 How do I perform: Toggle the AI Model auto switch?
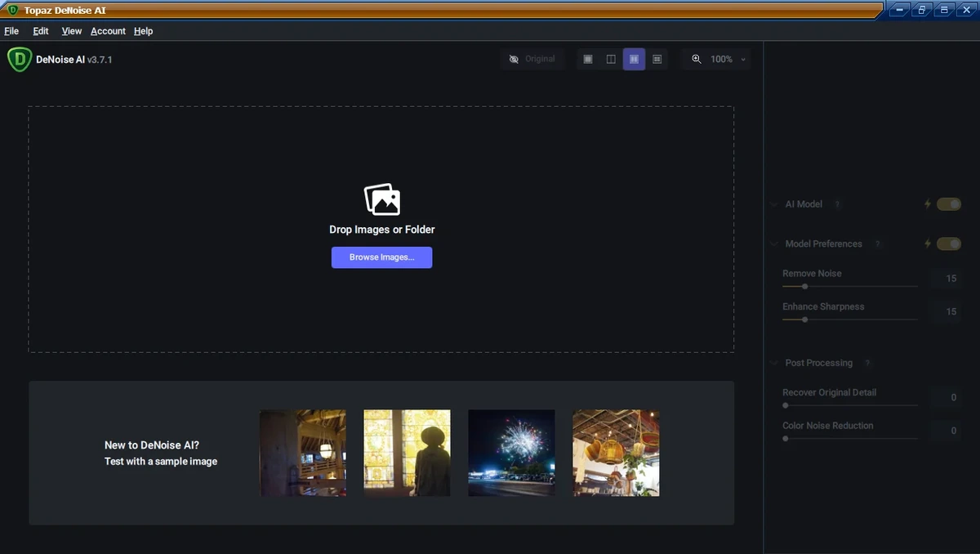(x=949, y=204)
